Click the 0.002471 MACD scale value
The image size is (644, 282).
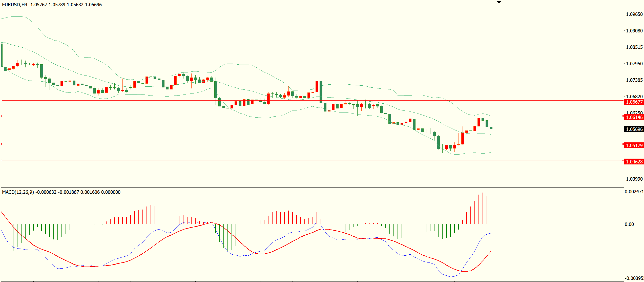click(634, 192)
